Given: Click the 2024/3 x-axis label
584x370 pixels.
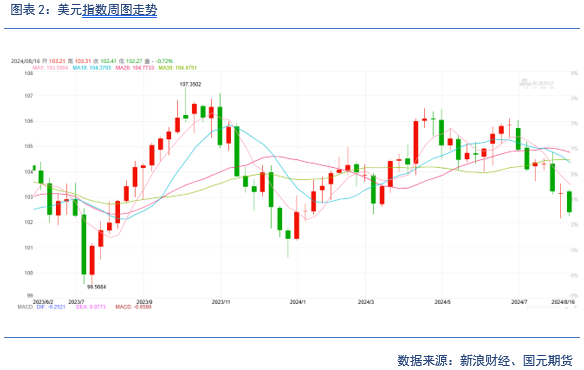Looking at the screenshot, I should click(366, 302).
